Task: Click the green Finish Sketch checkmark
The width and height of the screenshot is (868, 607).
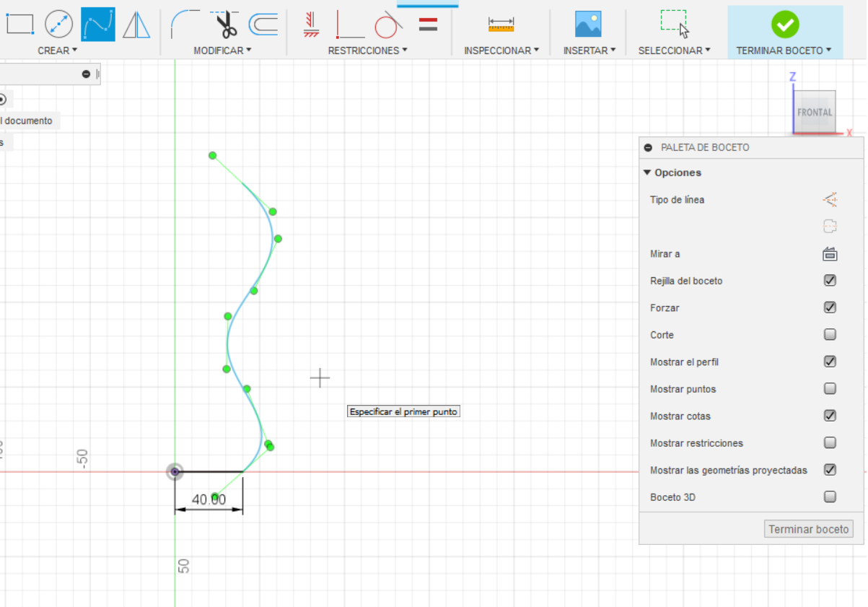Action: click(785, 25)
